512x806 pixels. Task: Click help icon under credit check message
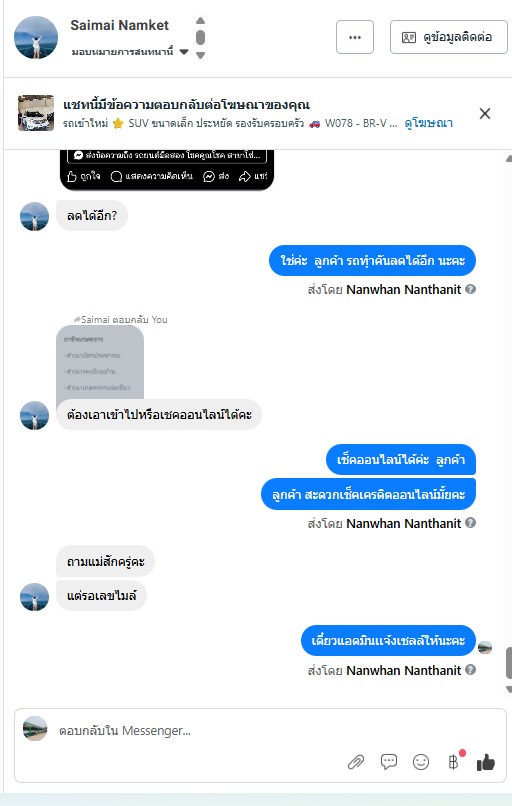click(470, 523)
